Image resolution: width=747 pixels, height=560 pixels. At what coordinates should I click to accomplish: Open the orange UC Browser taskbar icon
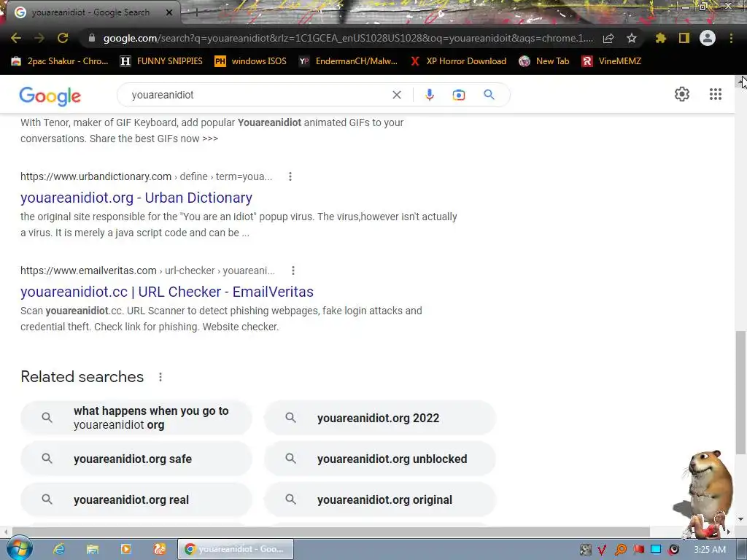coord(160,549)
